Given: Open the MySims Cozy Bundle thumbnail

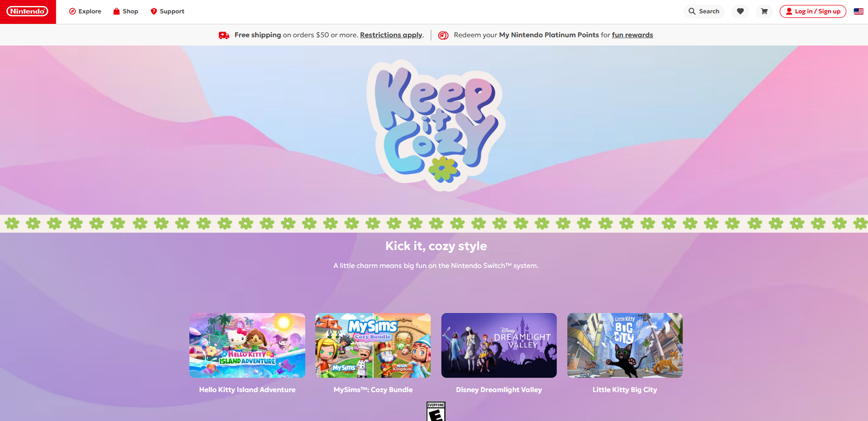Looking at the screenshot, I should 373,345.
